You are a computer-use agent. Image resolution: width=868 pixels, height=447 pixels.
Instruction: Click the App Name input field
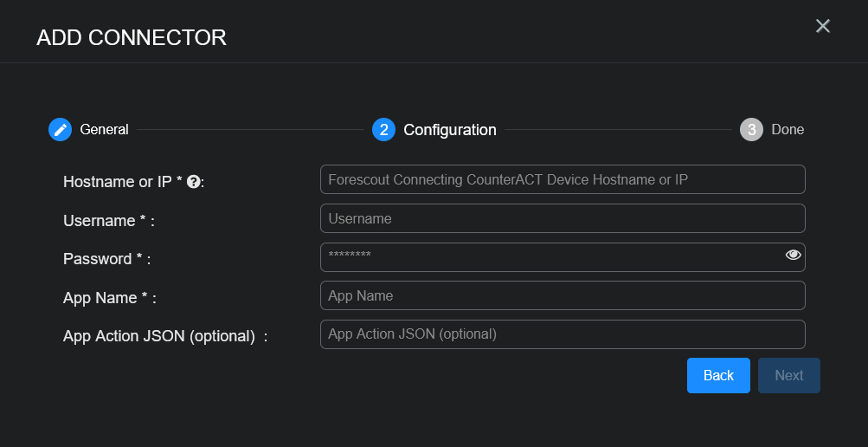(x=563, y=295)
